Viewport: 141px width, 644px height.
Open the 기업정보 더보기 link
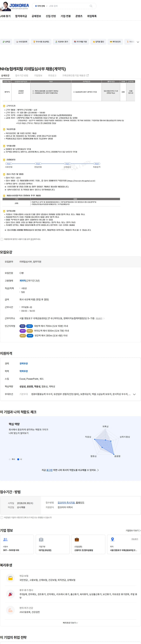click(133, 531)
